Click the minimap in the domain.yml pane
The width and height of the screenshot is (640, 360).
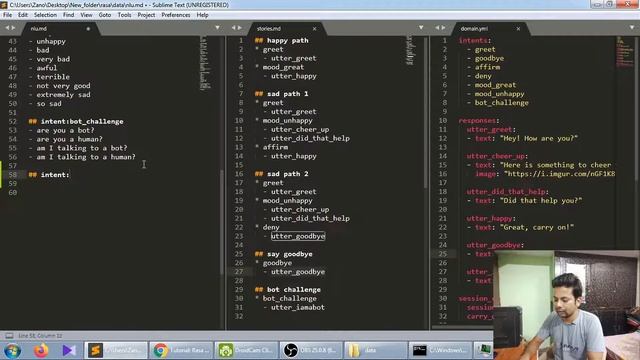pyautogui.click(x=624, y=52)
